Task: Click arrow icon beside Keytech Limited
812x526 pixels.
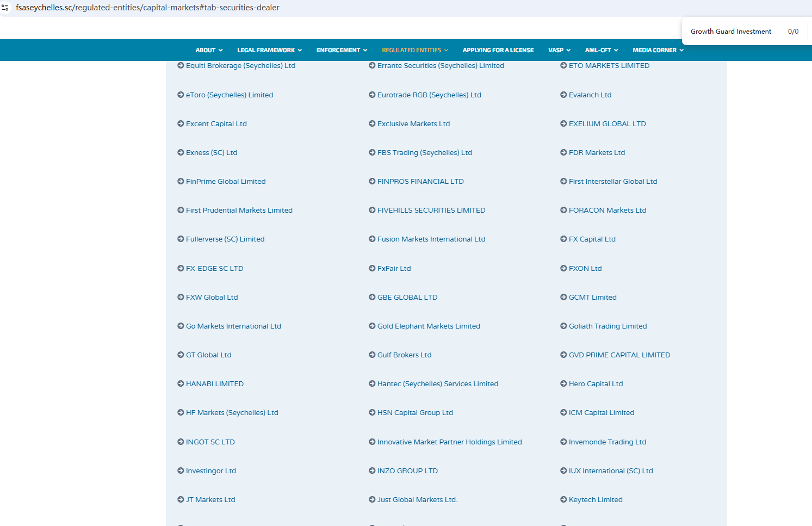Action: tap(563, 499)
